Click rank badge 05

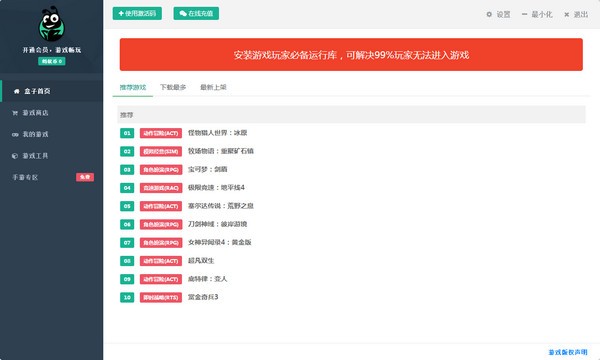click(127, 206)
